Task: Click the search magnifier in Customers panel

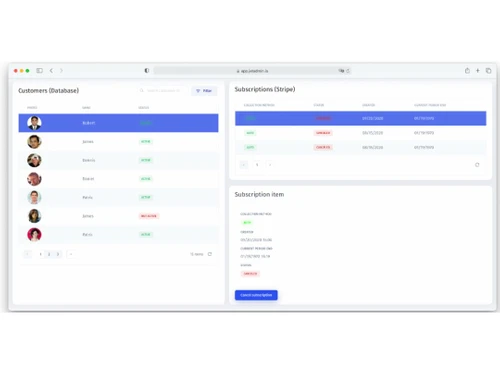Action: tap(141, 91)
